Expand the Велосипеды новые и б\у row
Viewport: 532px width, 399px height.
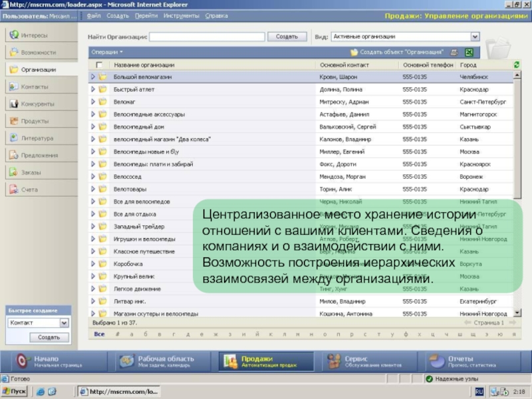[93, 152]
